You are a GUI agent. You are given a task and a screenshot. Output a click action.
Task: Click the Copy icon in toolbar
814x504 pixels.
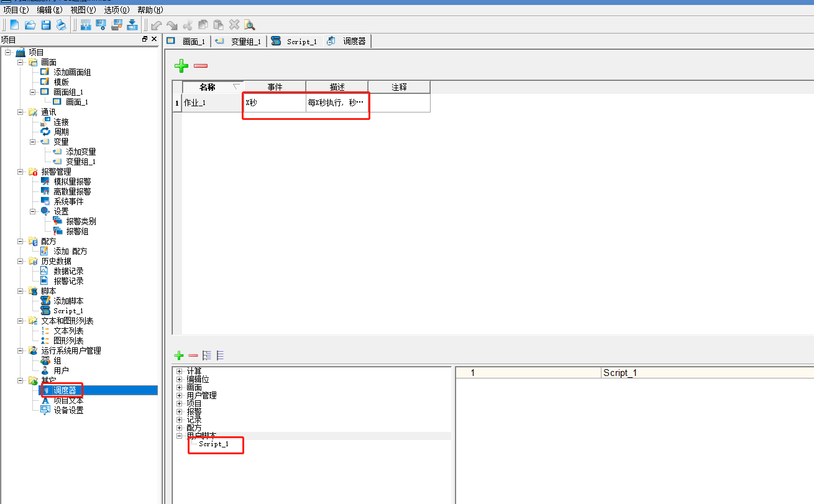(203, 25)
